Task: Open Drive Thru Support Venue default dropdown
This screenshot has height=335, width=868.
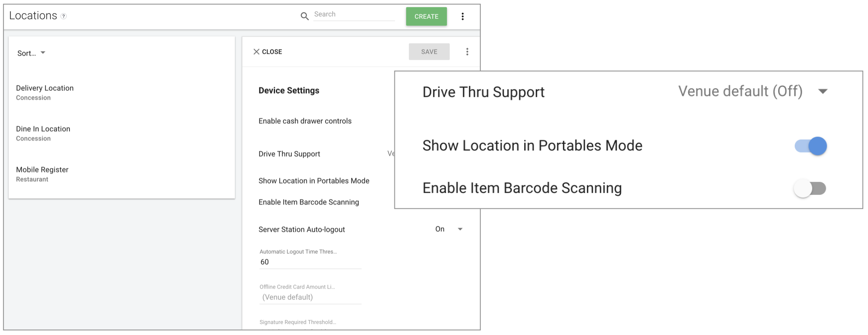Action: pos(753,91)
